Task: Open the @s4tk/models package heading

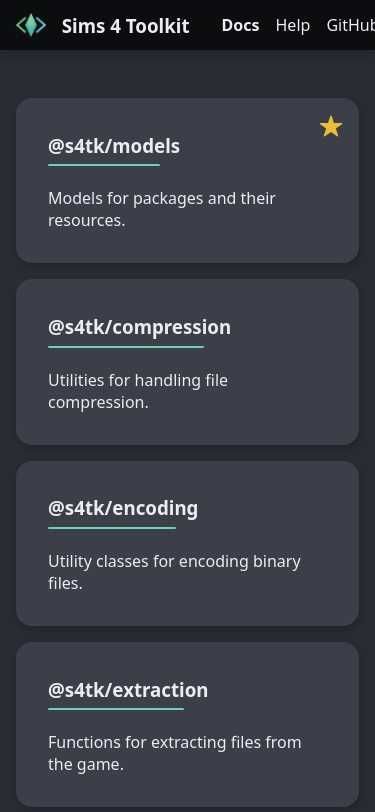Action: coord(114,147)
